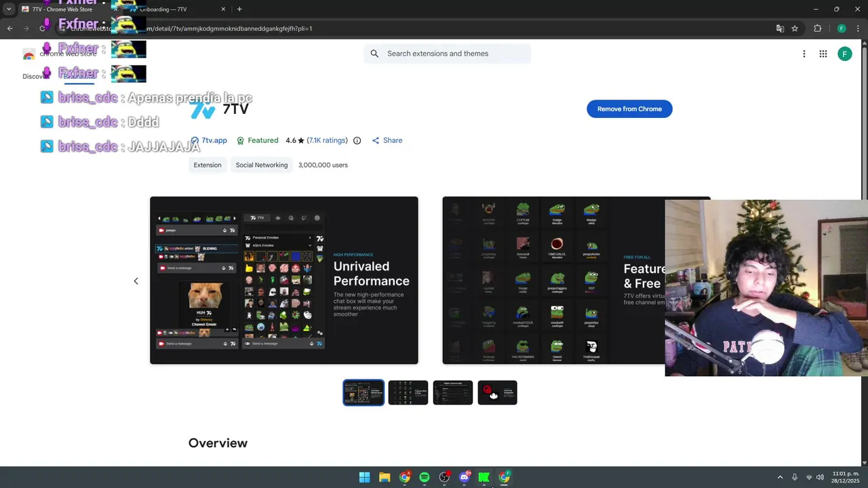
Task: Open File Explorer from the taskbar
Action: point(384,477)
